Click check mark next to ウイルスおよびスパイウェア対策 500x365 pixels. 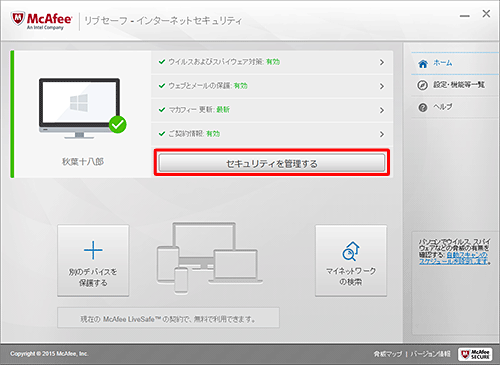tap(162, 62)
